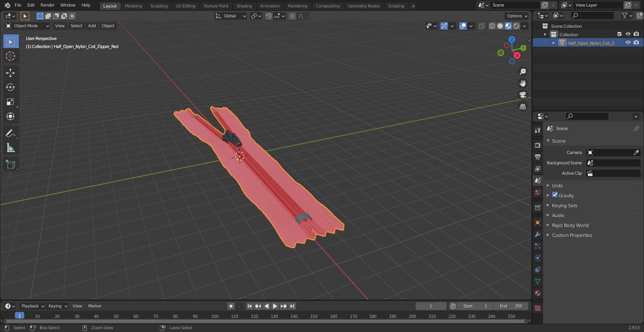The width and height of the screenshot is (644, 332).
Task: Switch to wireframe viewport shading
Action: (492, 26)
